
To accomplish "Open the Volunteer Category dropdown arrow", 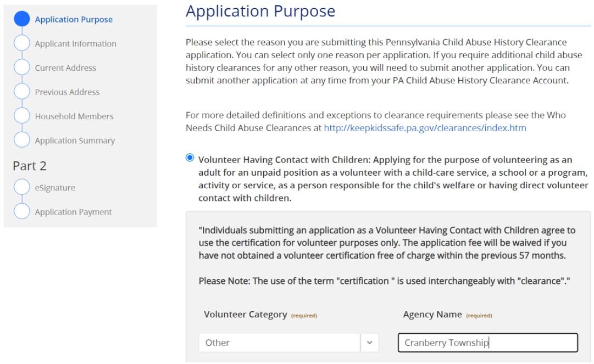I will click(369, 343).
